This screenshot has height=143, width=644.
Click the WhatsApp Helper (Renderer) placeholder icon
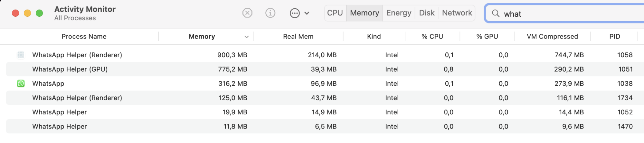[21, 55]
